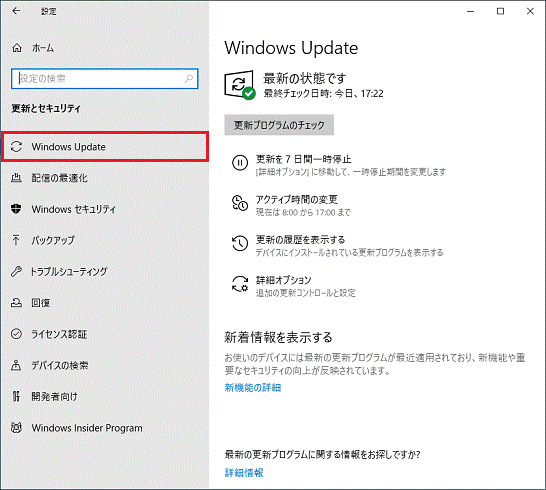Click the pause icon for 更新を7日間一時停止
Image resolution: width=546 pixels, height=490 pixels.
pyautogui.click(x=240, y=163)
